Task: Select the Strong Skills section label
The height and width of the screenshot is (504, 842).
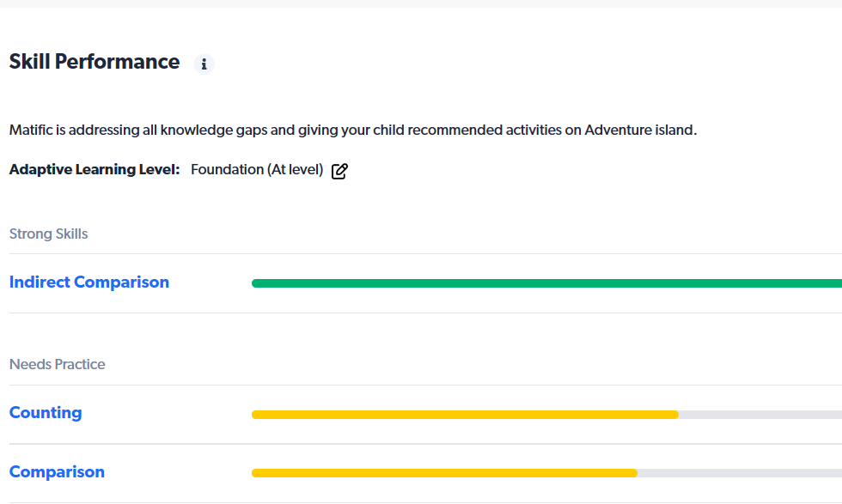Action: 49,234
